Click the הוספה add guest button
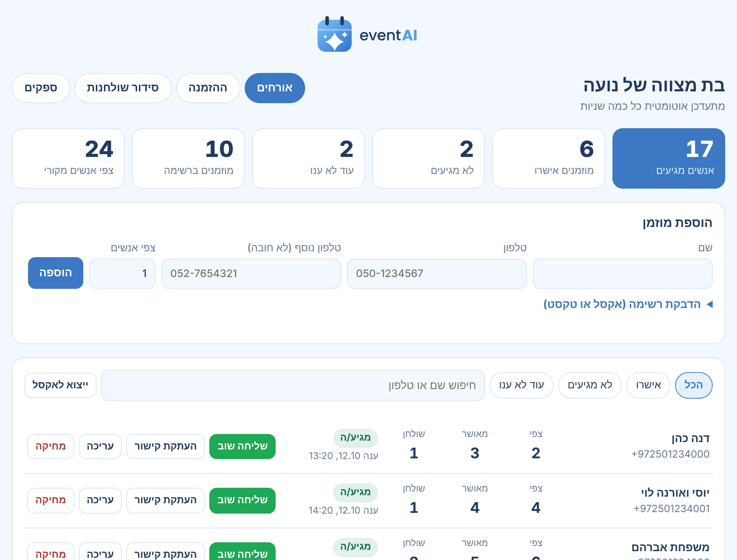The width and height of the screenshot is (737, 560). click(x=56, y=273)
